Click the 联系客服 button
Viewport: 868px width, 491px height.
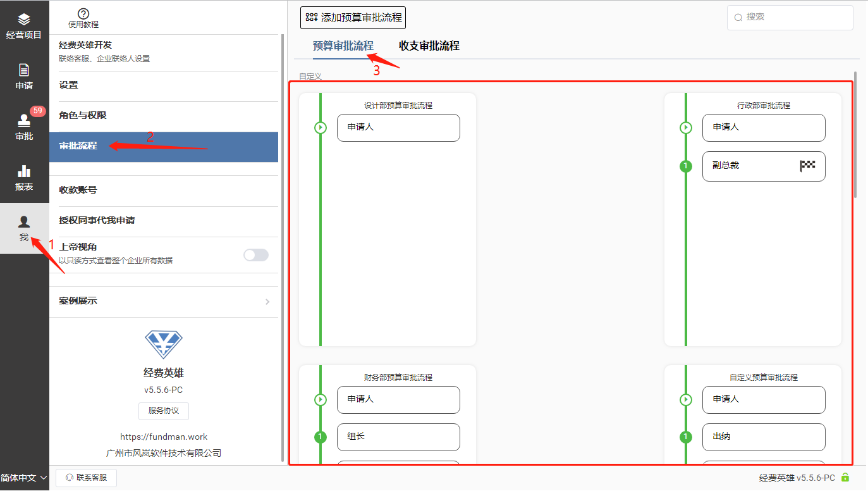86,478
